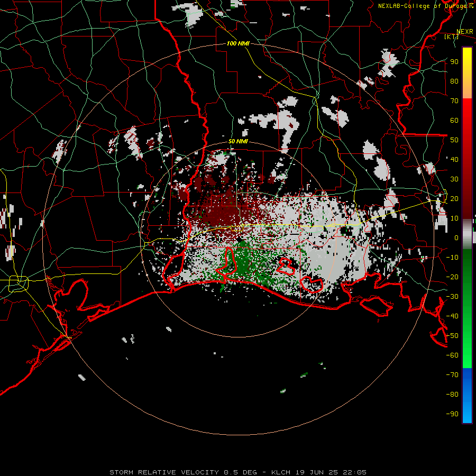Select the 10 value on the velocity scale
The image size is (476, 476).
click(454, 218)
